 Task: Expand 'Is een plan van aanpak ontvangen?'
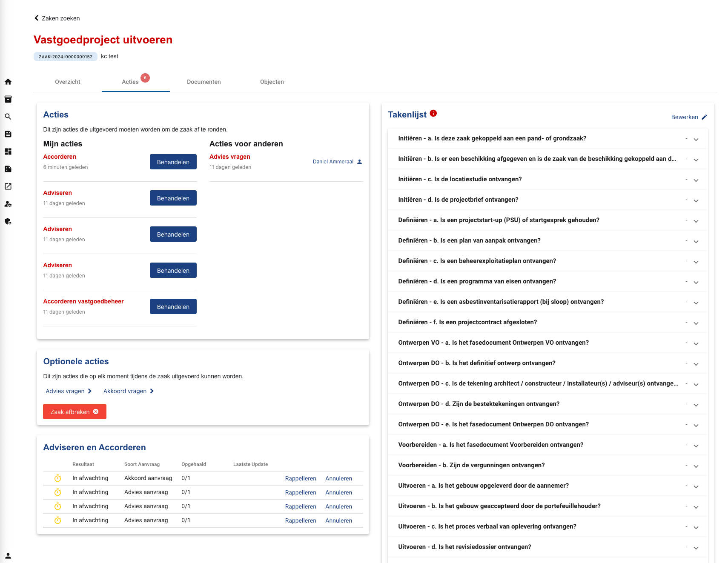548,240
